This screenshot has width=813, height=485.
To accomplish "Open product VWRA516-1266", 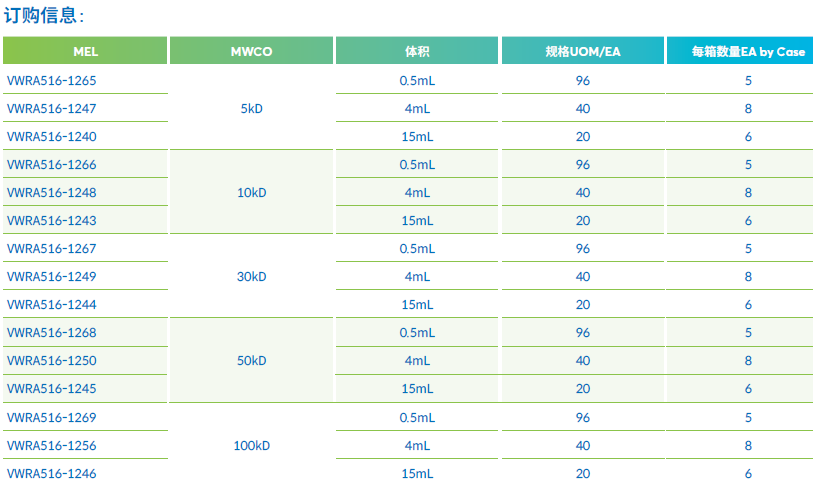I will coord(51,164).
